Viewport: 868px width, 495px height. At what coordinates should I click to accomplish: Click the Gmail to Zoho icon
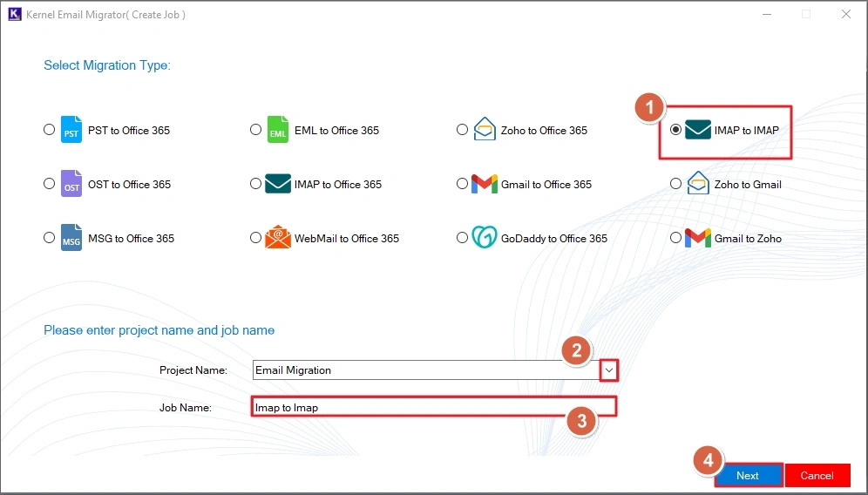tap(698, 238)
